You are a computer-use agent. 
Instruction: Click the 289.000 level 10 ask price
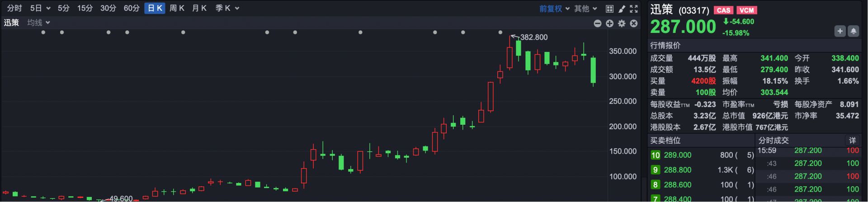[x=677, y=155]
